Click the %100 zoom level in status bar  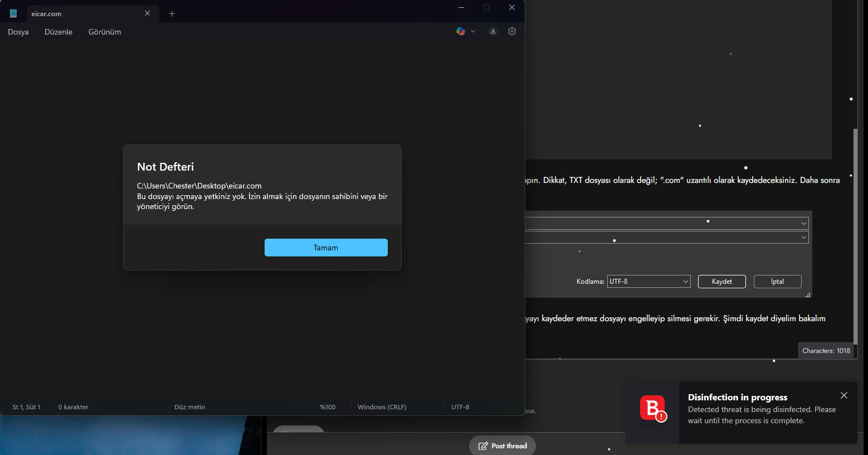pyautogui.click(x=328, y=407)
